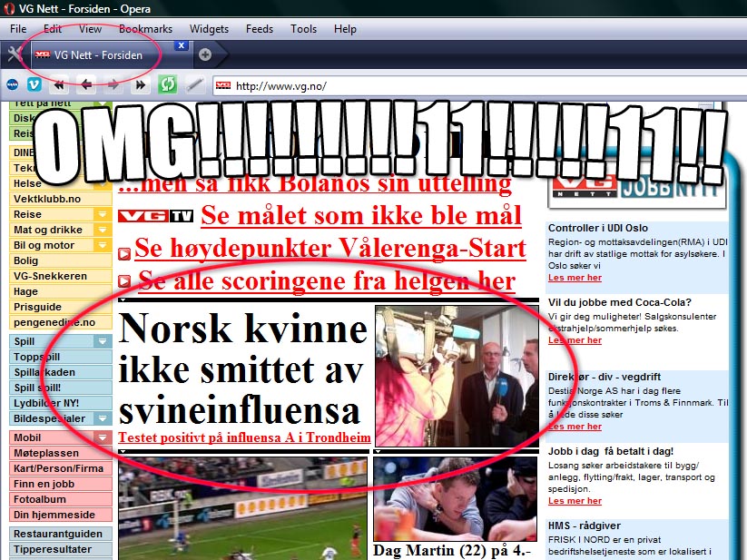Open the Helse sidebar link
The height and width of the screenshot is (560, 747).
(x=27, y=184)
